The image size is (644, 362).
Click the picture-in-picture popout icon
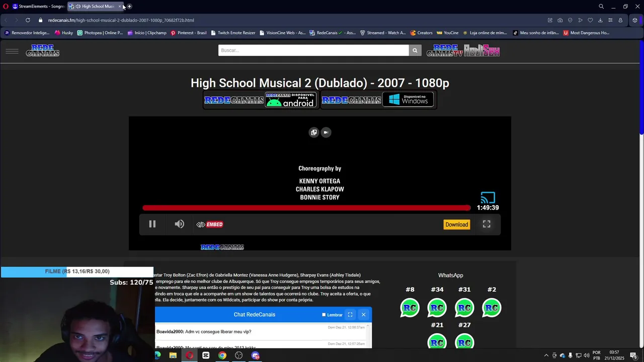click(314, 132)
